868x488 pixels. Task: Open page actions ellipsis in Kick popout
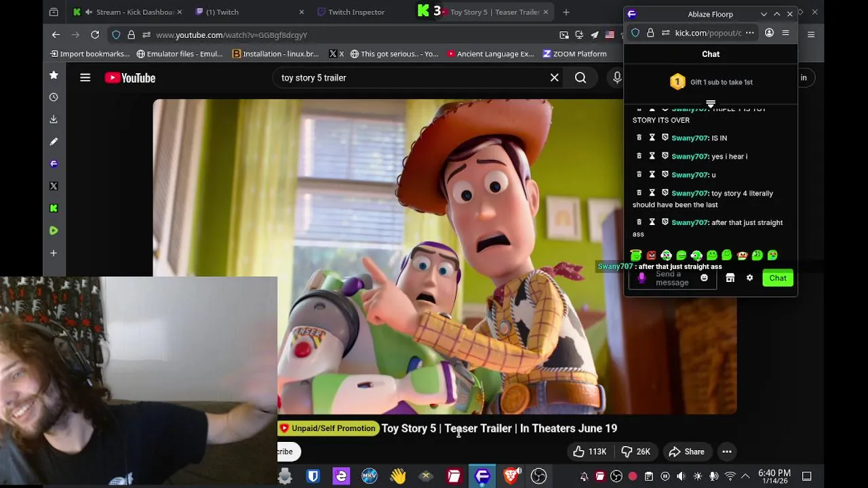pyautogui.click(x=749, y=33)
